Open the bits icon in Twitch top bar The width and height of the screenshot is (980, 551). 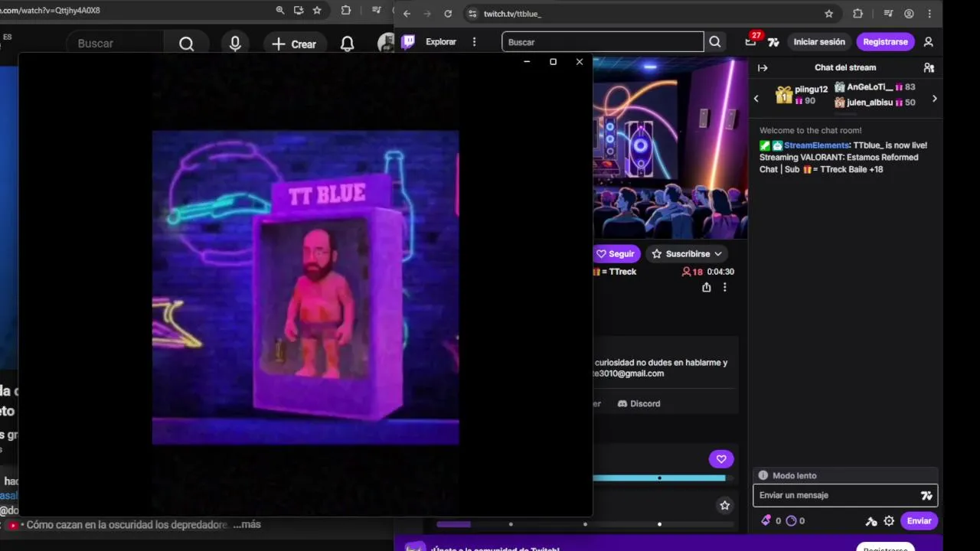click(x=773, y=42)
